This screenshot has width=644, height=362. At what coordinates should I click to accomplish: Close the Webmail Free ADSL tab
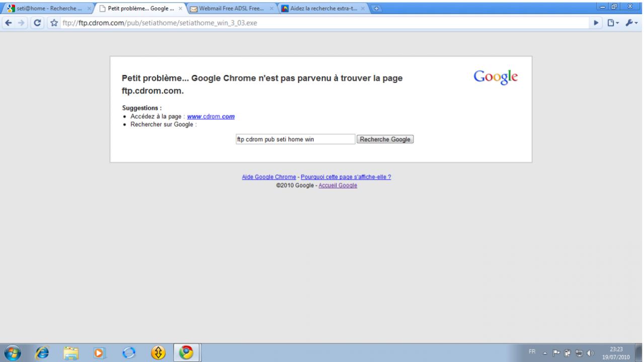(x=272, y=9)
